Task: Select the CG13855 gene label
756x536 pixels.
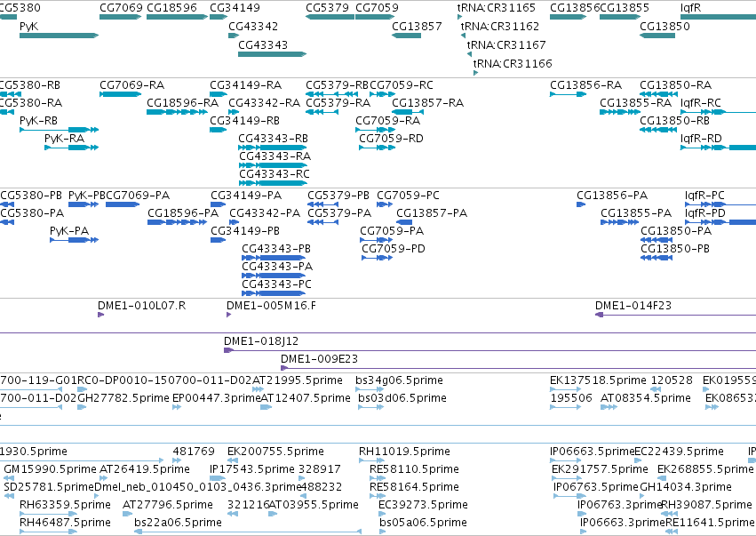Action: click(x=625, y=8)
